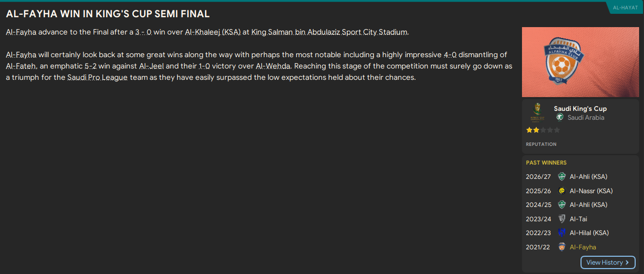
Task: Click the Al-Tai club crest icon
Action: [562, 219]
